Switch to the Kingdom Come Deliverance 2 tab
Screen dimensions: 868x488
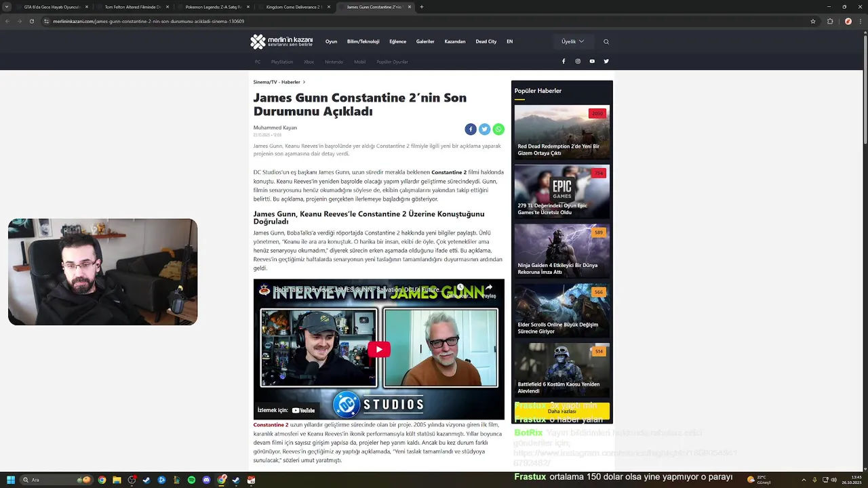click(294, 7)
